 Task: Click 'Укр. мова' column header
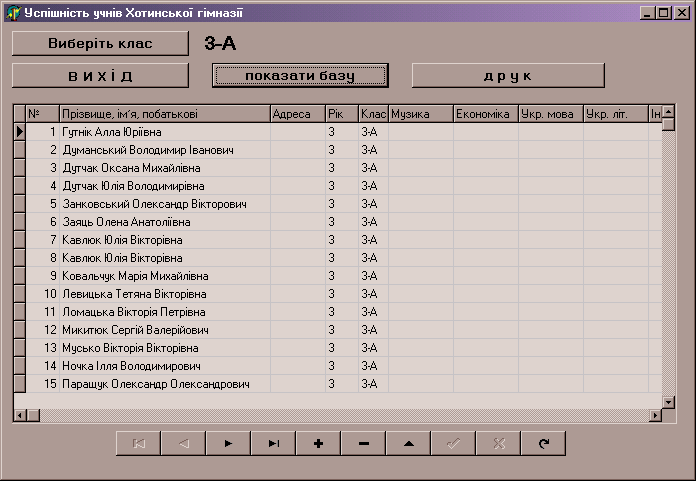coord(551,114)
